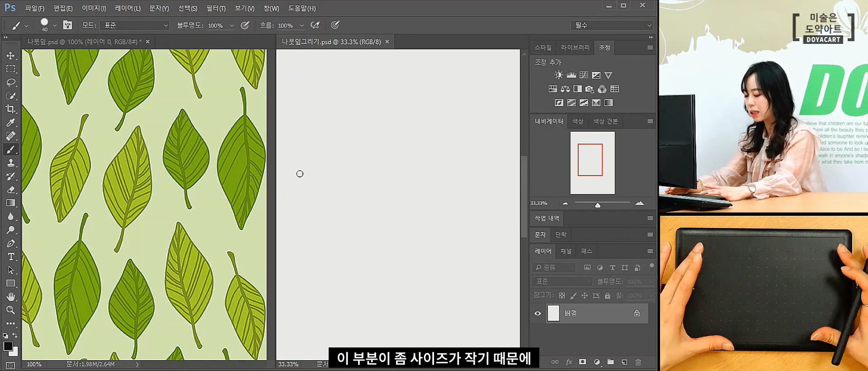
Task: Open the fx layer style button
Action: coord(569,362)
